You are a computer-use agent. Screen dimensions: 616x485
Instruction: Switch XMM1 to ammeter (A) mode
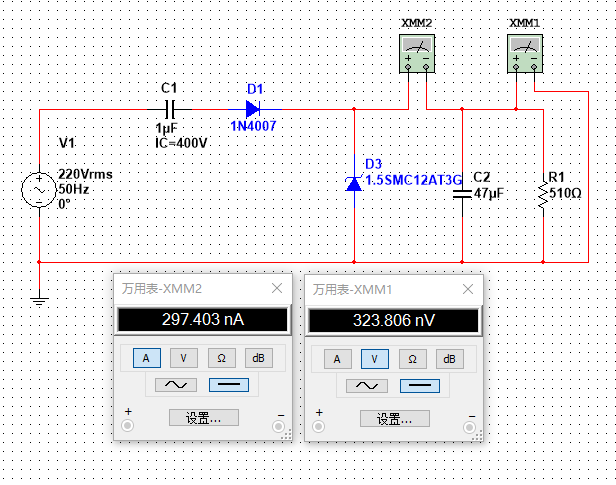click(336, 358)
